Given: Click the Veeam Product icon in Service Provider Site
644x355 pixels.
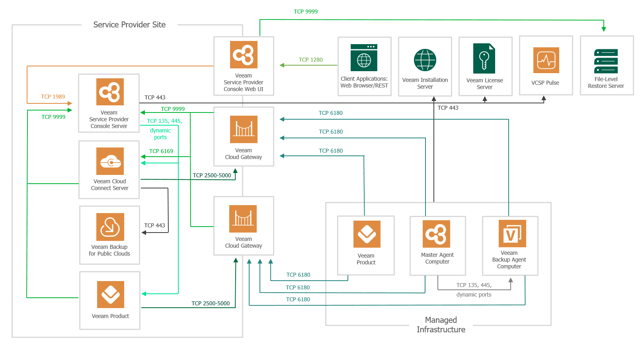Looking at the screenshot, I should (111, 295).
